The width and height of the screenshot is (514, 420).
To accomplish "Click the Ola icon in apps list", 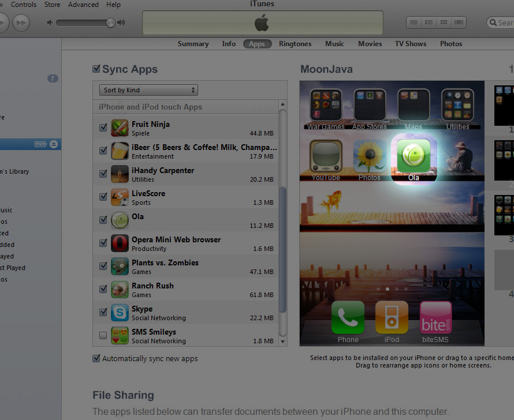I will [120, 220].
